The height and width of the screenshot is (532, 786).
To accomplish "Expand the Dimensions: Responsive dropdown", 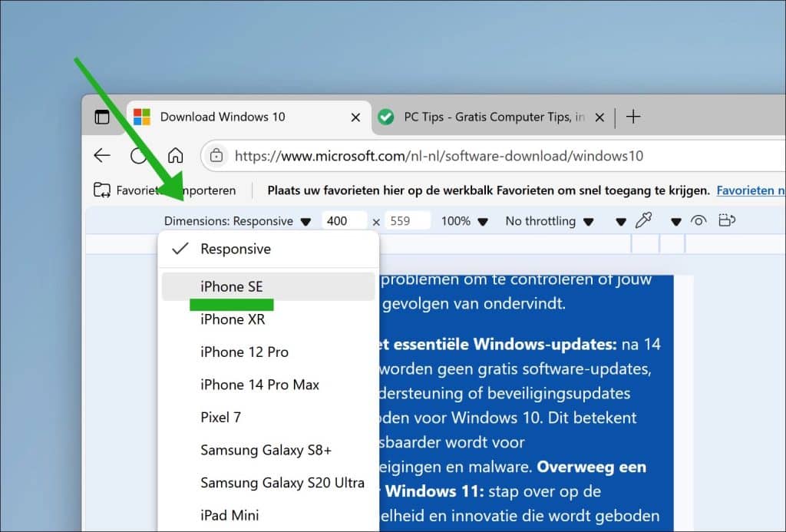I will coord(237,221).
